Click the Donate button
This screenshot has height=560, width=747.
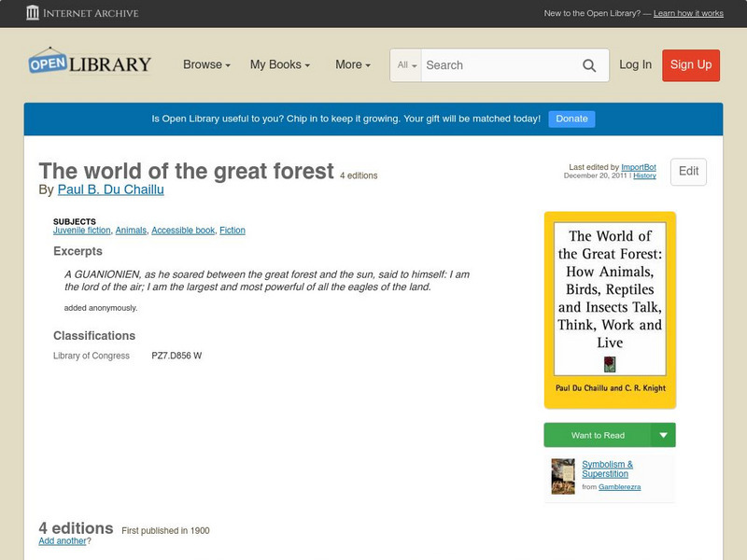click(x=571, y=119)
